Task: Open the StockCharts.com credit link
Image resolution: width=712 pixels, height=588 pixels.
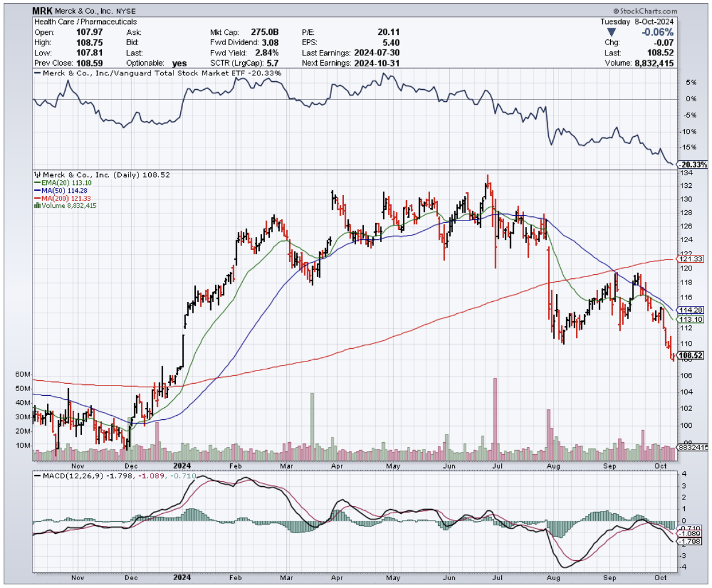Action: [645, 11]
